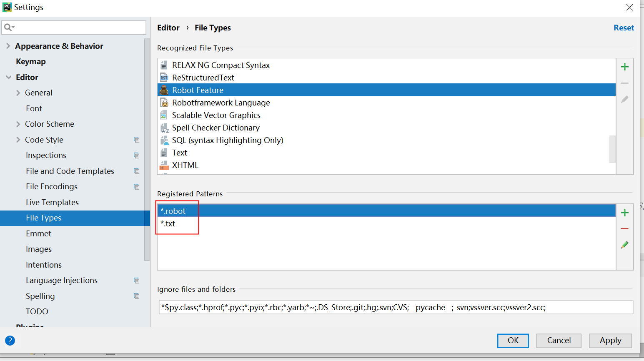Screen dimensions: 644x361
Task: Open help with the question mark icon
Action: (10, 341)
